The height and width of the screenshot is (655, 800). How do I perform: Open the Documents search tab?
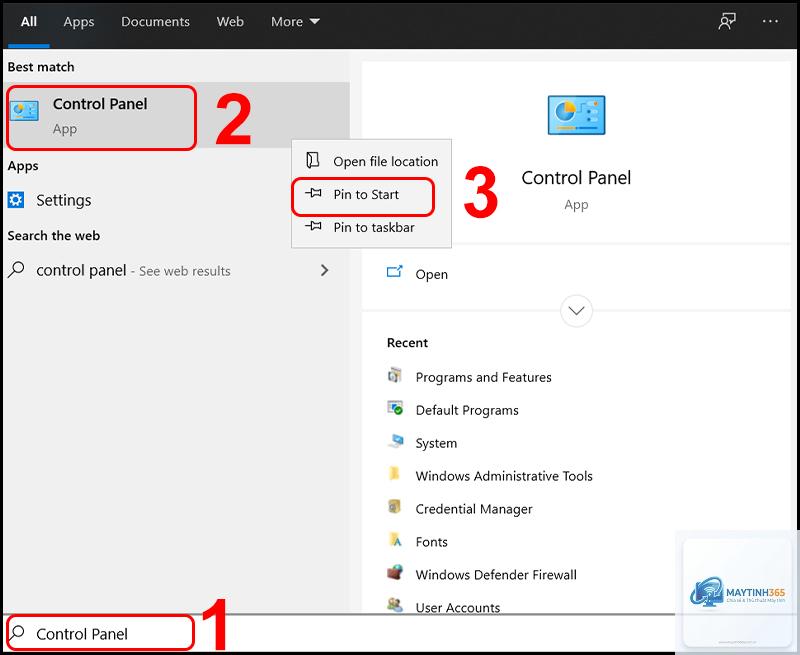155,22
